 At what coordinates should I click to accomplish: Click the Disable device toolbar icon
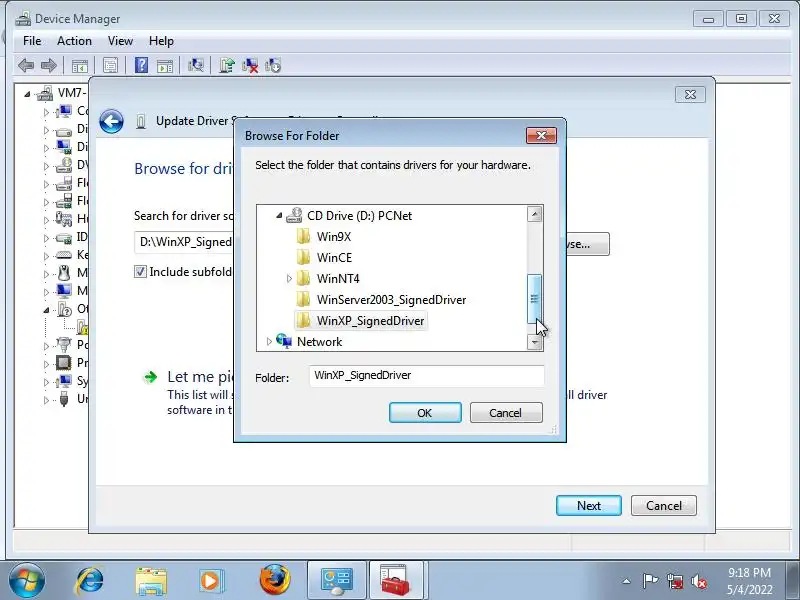(273, 65)
